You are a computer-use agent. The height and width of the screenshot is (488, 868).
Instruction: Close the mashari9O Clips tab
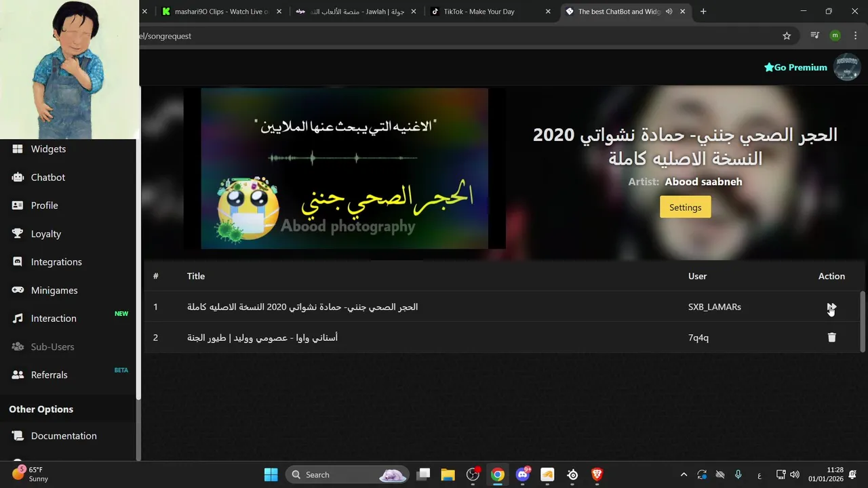pyautogui.click(x=279, y=12)
